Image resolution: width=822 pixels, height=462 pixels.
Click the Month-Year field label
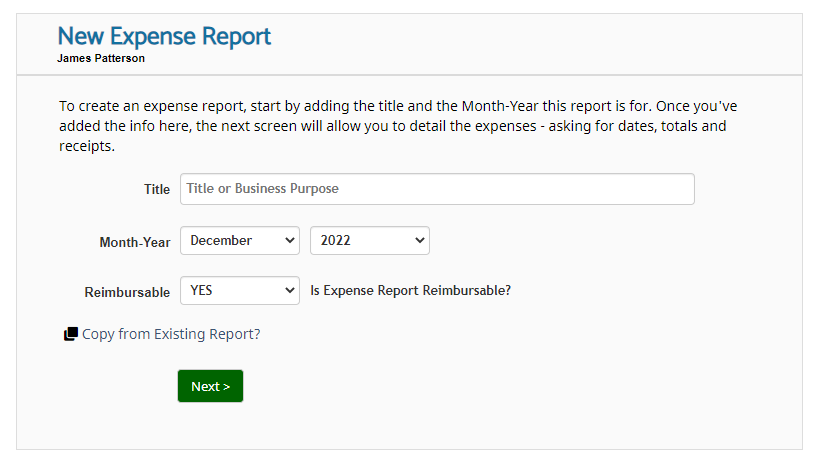tap(135, 242)
